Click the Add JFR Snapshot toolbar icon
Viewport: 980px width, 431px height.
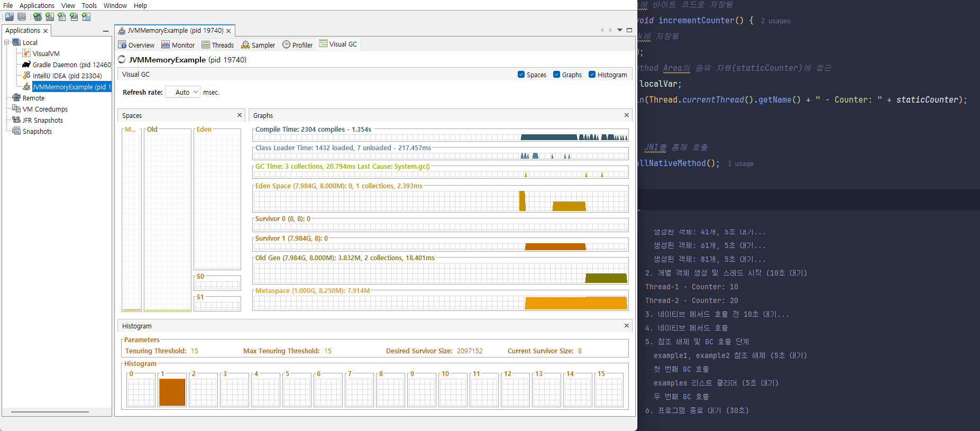74,17
